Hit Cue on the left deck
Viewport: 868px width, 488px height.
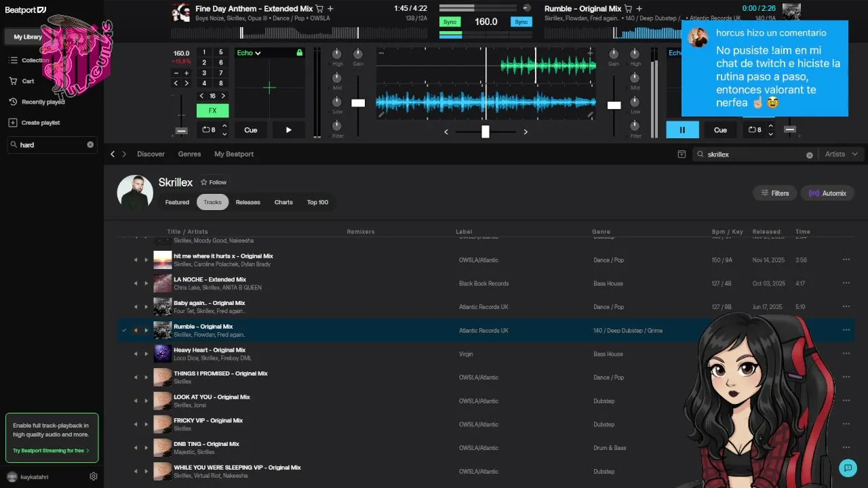[250, 130]
